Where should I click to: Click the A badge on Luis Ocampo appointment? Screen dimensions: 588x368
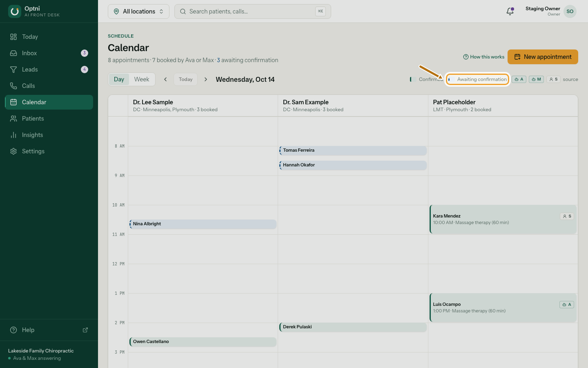pos(567,305)
